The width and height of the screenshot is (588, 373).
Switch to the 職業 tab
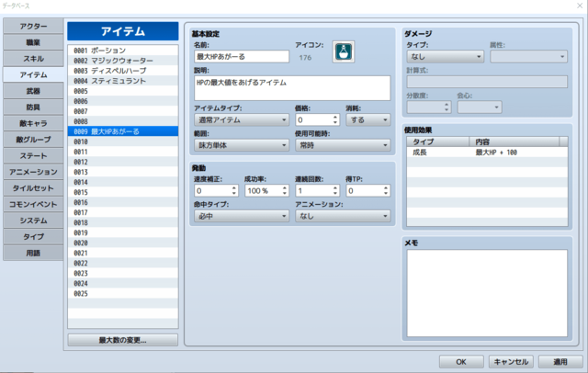(33, 42)
